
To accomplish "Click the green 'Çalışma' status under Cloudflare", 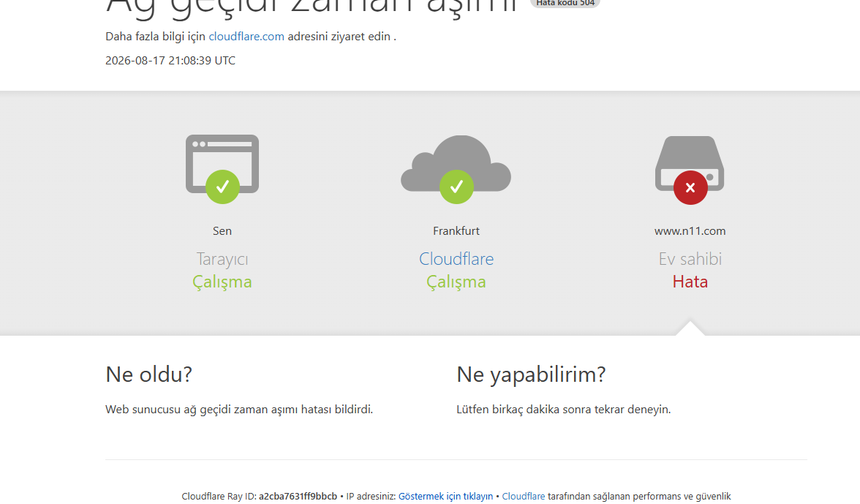I will (456, 282).
